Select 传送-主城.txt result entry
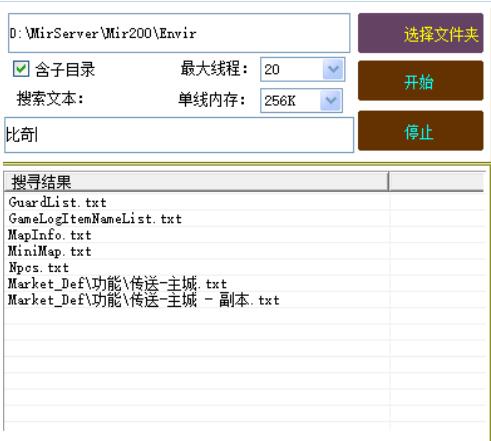 click(117, 284)
